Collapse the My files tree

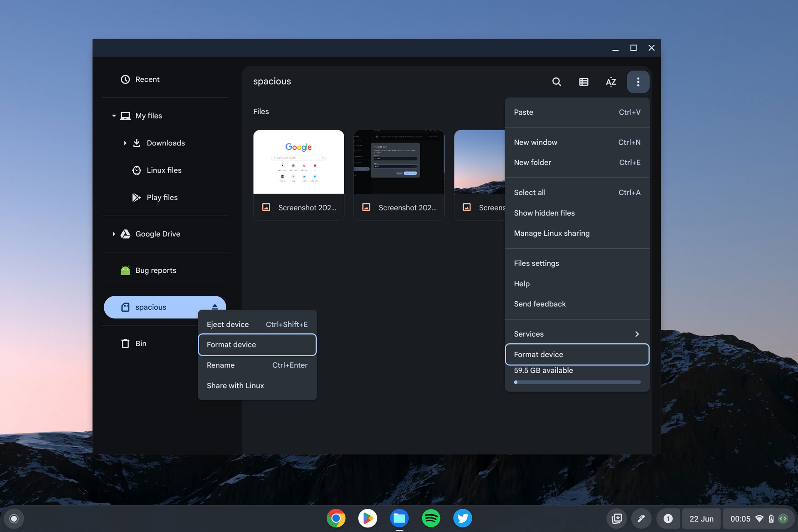click(114, 116)
